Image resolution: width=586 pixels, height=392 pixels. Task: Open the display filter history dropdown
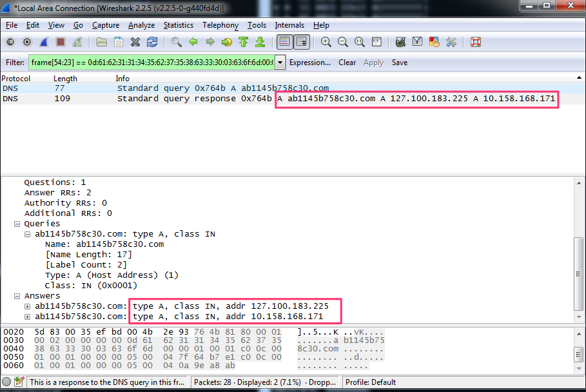click(x=280, y=63)
